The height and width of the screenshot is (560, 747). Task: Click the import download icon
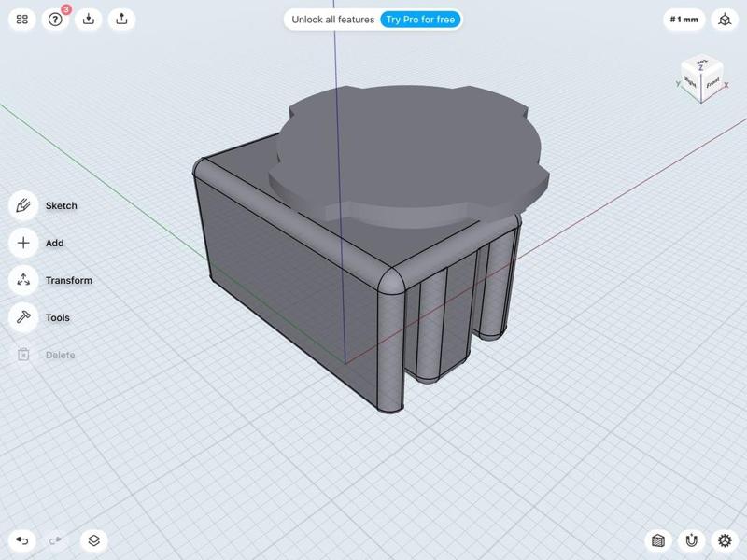pyautogui.click(x=89, y=20)
